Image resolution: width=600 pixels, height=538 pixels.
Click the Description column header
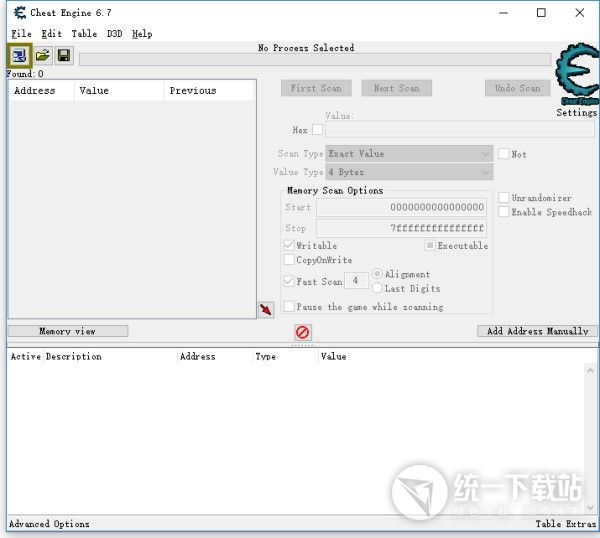(x=110, y=357)
